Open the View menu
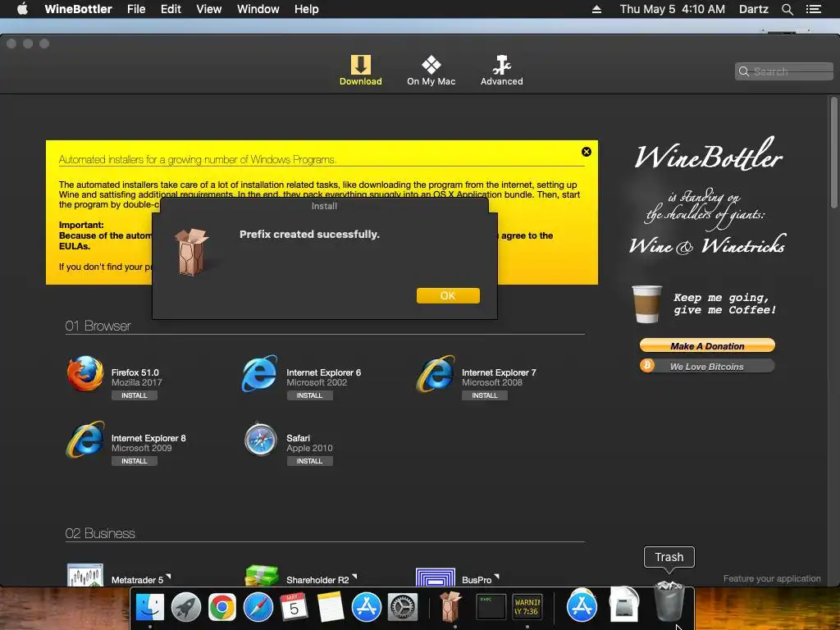840x630 pixels. pos(209,9)
